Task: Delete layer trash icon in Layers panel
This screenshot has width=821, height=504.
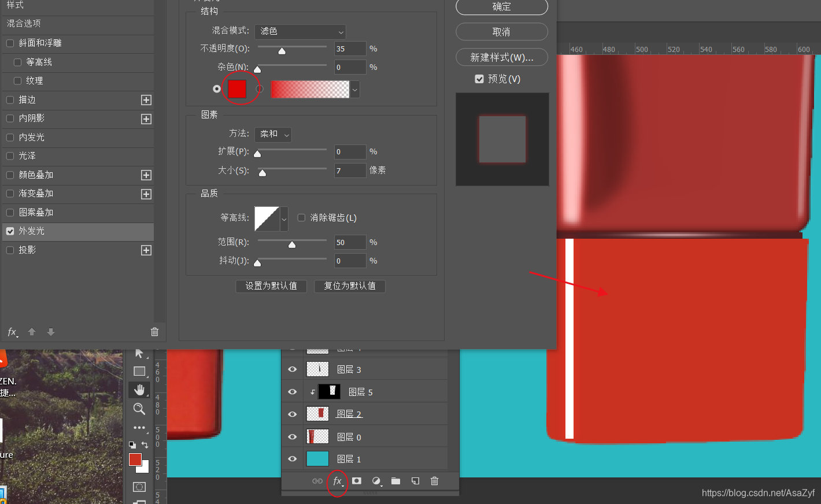Action: (435, 481)
